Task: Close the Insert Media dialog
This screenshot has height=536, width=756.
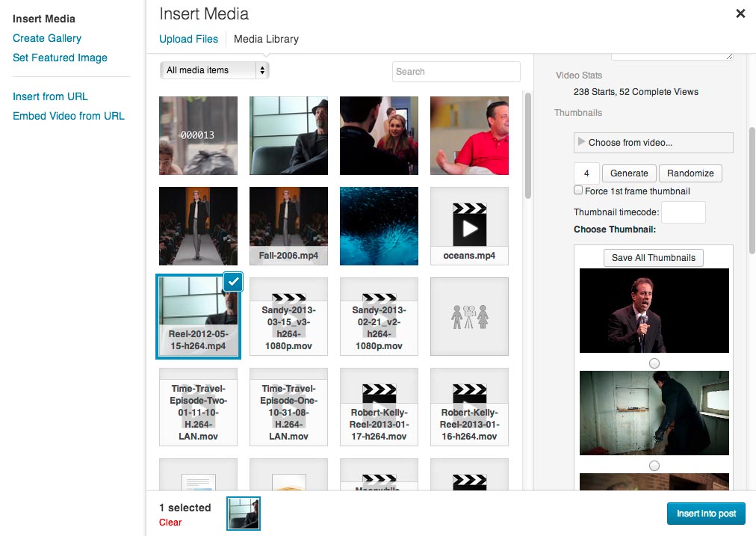Action: click(x=740, y=13)
